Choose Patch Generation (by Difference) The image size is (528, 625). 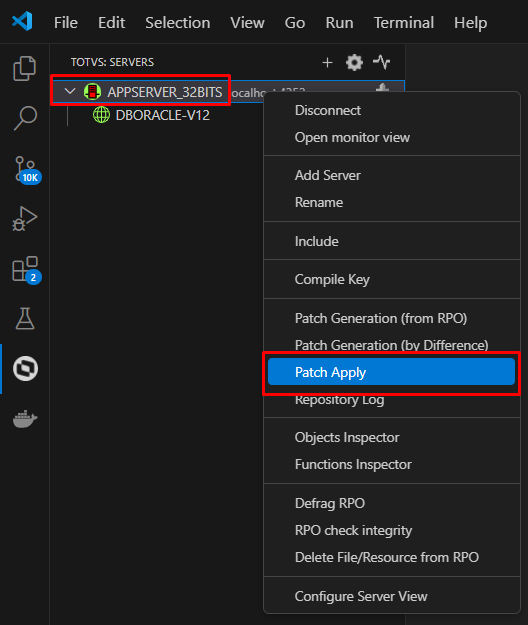point(392,345)
